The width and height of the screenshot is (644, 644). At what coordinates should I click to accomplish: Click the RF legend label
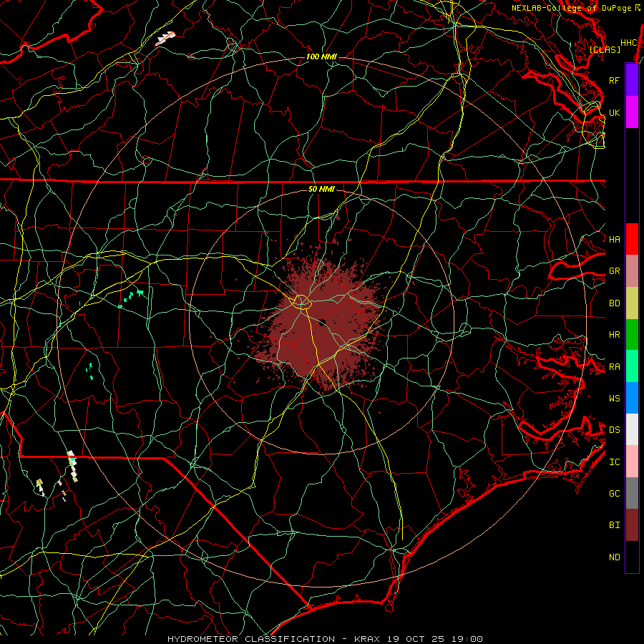(x=614, y=80)
